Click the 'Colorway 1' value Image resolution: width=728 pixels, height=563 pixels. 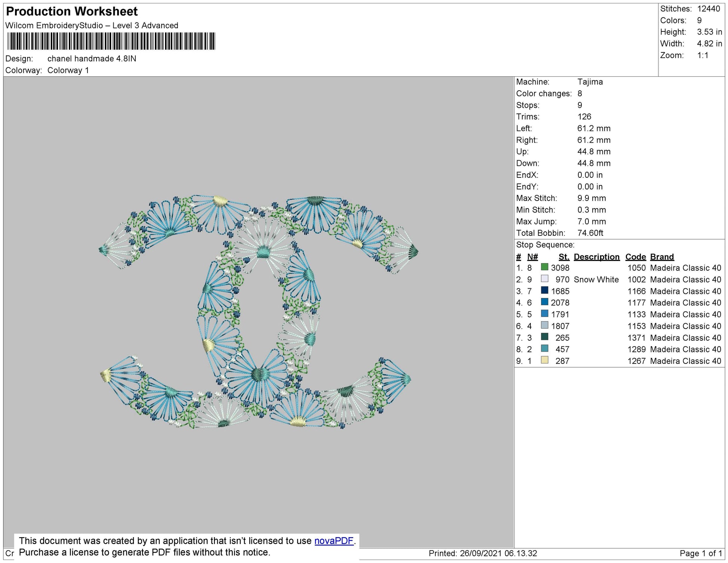pyautogui.click(x=68, y=70)
